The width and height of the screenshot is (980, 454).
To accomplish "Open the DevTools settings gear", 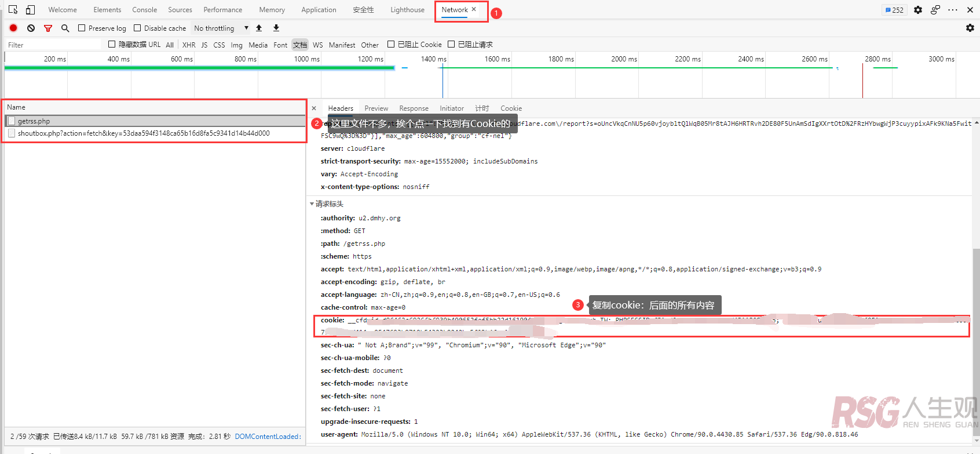I will 918,10.
